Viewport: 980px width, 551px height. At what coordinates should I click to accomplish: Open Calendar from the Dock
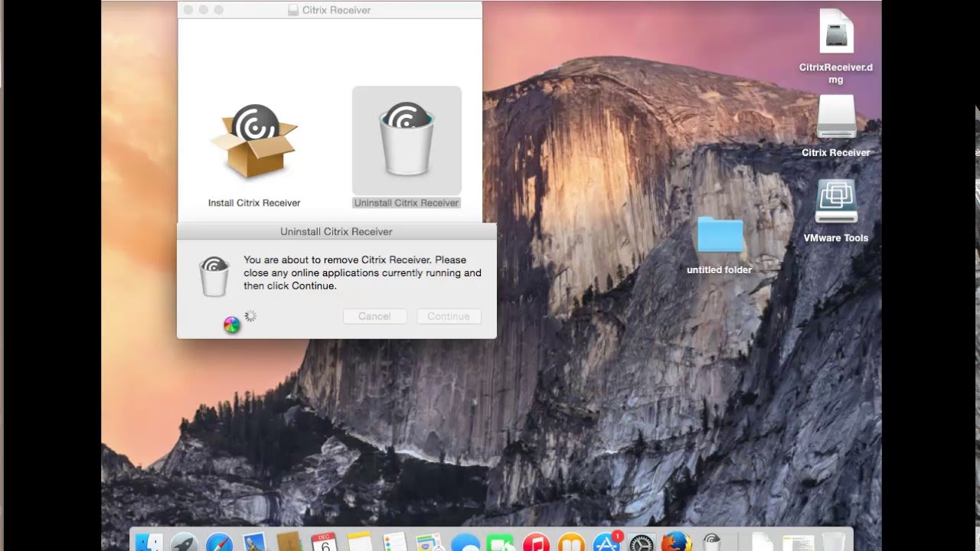click(325, 542)
